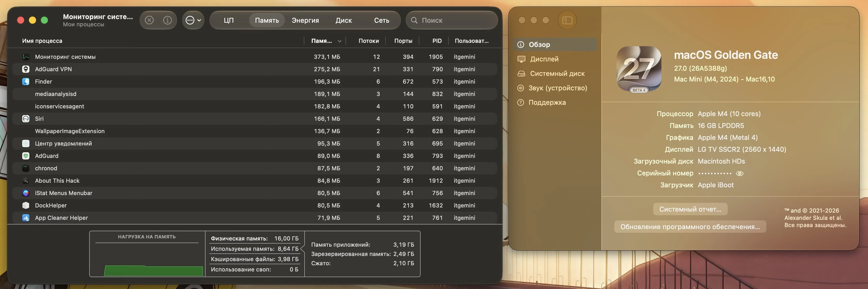This screenshot has height=289, width=868.
Task: Click the Обзор info icon in sidebar
Action: pyautogui.click(x=521, y=45)
